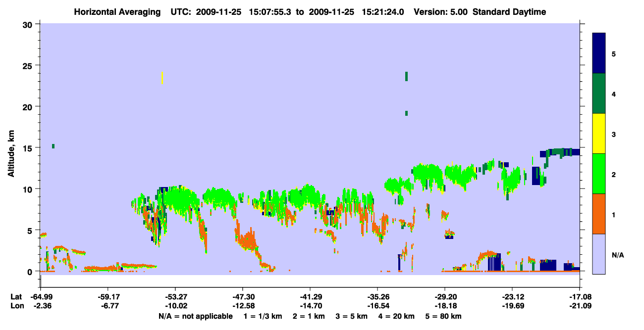Image resolution: width=644 pixels, height=330 pixels.
Task: Click the dark green marker near 24 km
Action: click(406, 76)
